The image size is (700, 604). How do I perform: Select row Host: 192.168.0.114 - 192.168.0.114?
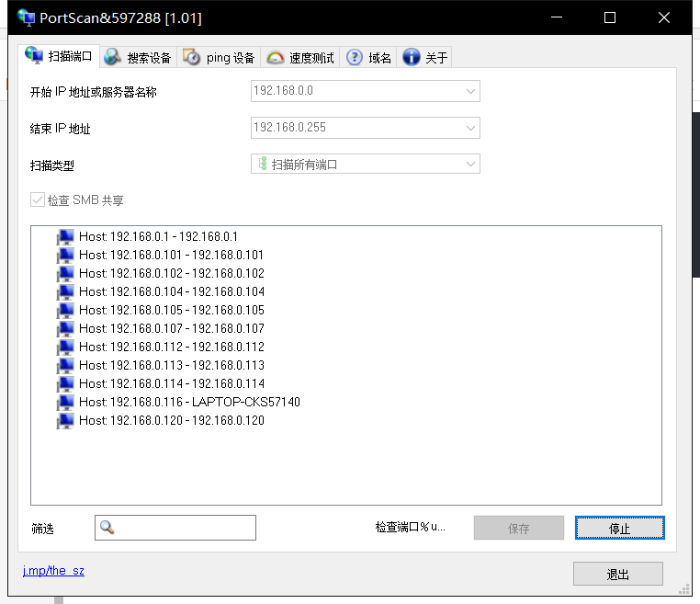point(172,383)
